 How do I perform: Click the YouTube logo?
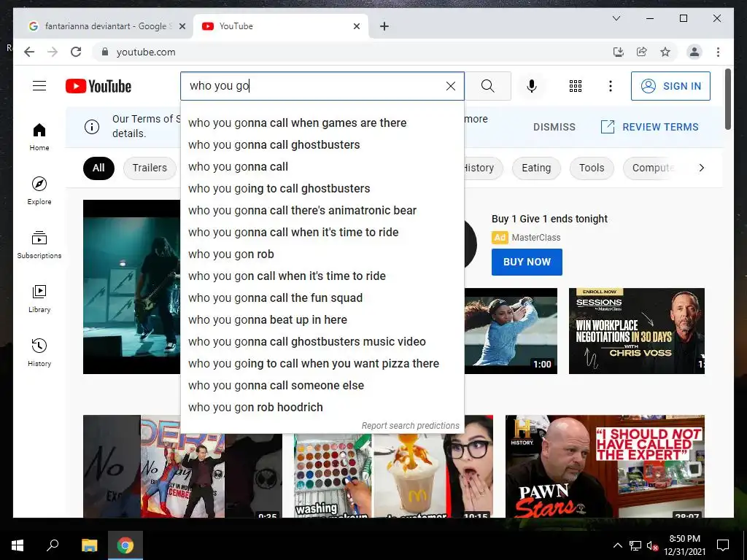pyautogui.click(x=98, y=86)
